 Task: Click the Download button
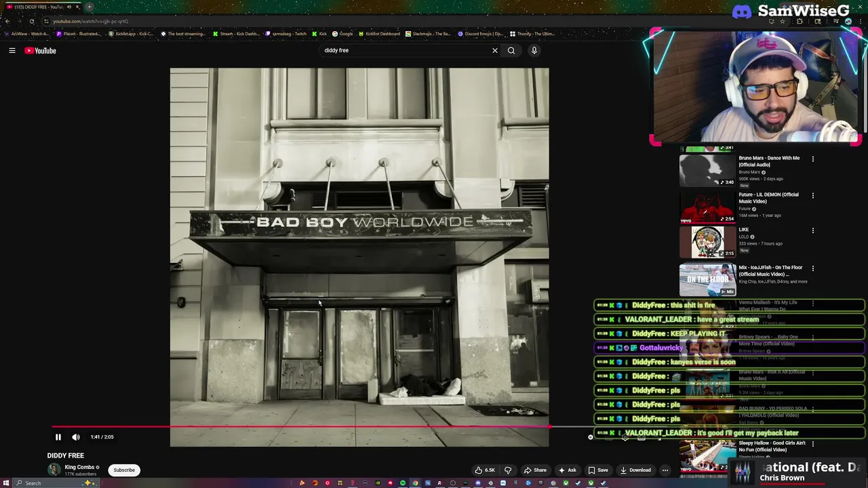[x=635, y=470]
